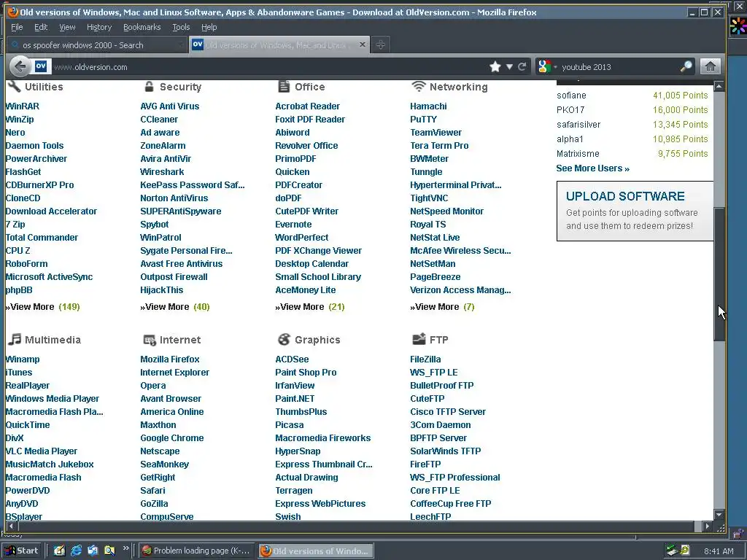Switch to 'Problem loading page' taskbar window

[197, 551]
